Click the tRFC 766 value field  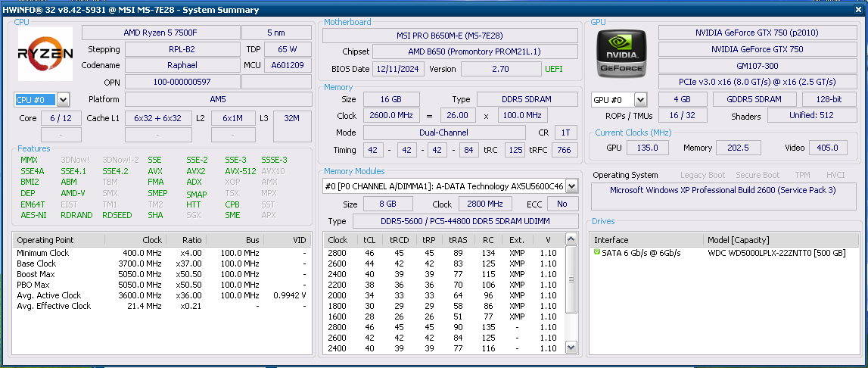point(564,150)
